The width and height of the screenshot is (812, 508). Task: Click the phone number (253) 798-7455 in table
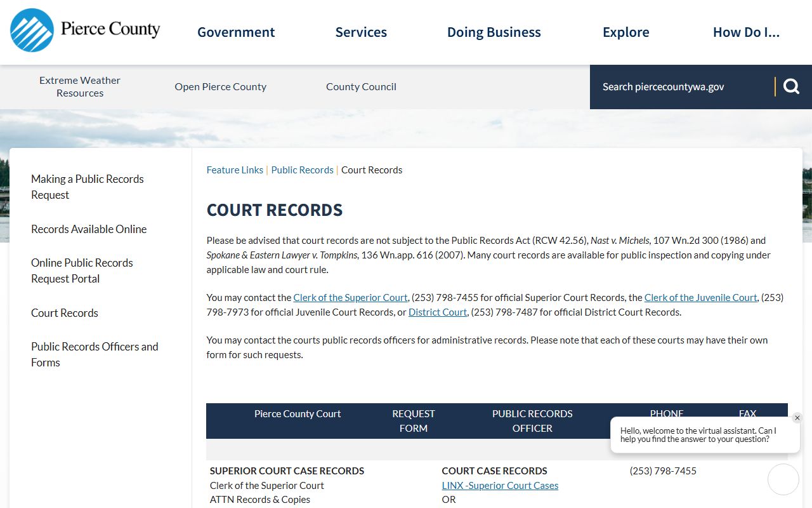[x=663, y=471]
